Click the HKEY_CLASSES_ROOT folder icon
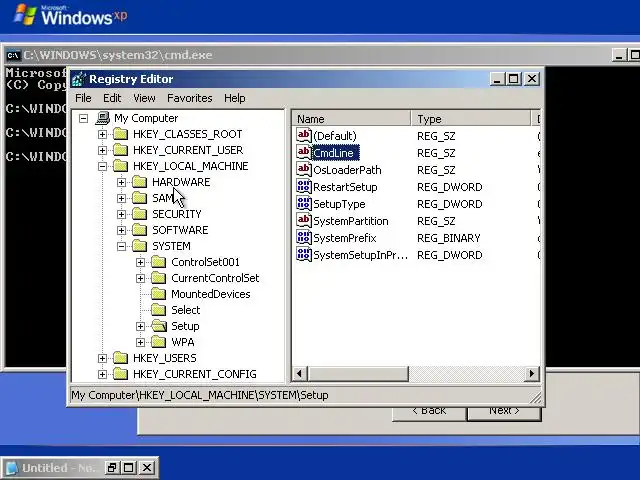Image resolution: width=640 pixels, height=480 pixels. 120,134
